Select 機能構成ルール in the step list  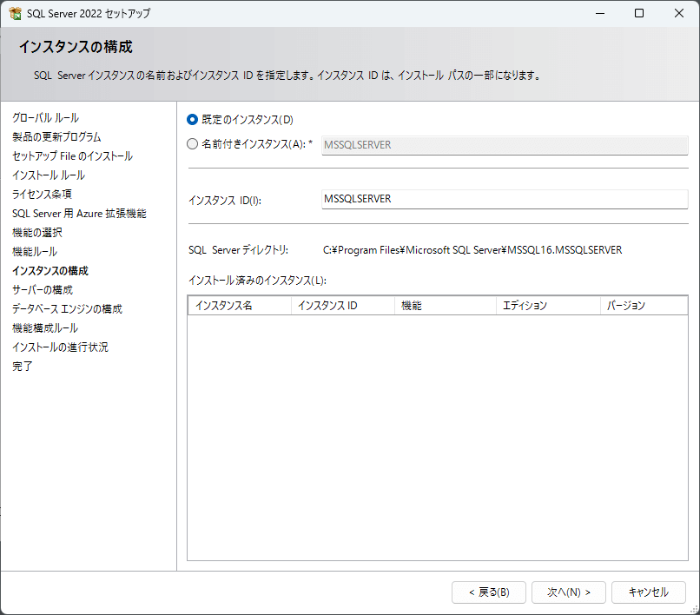coord(45,328)
